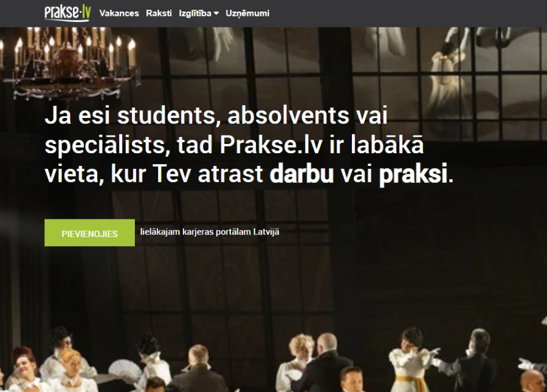
Task: Click the bold word 'darbu' in headline
Action: (x=301, y=173)
